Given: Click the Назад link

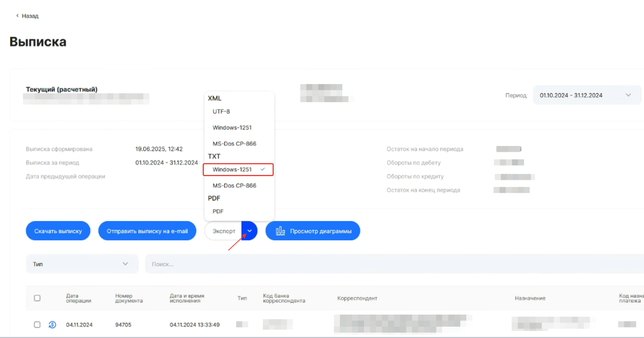Looking at the screenshot, I should coord(30,16).
